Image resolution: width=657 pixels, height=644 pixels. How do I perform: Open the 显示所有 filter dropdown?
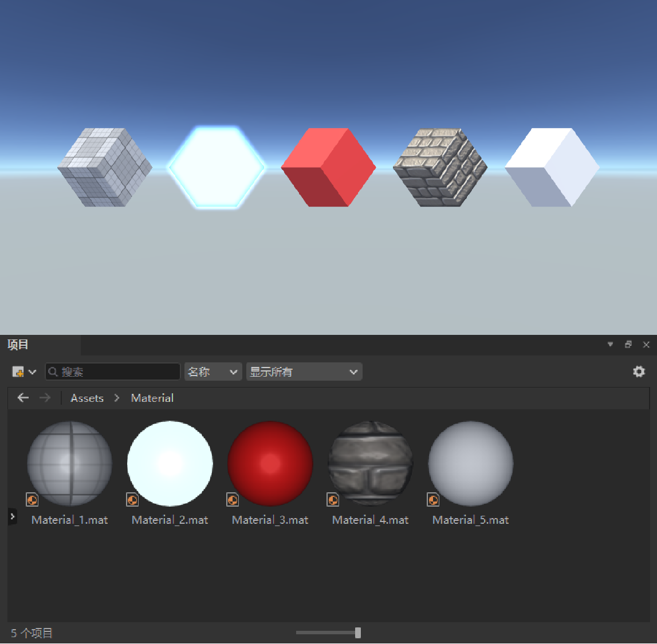pos(304,371)
